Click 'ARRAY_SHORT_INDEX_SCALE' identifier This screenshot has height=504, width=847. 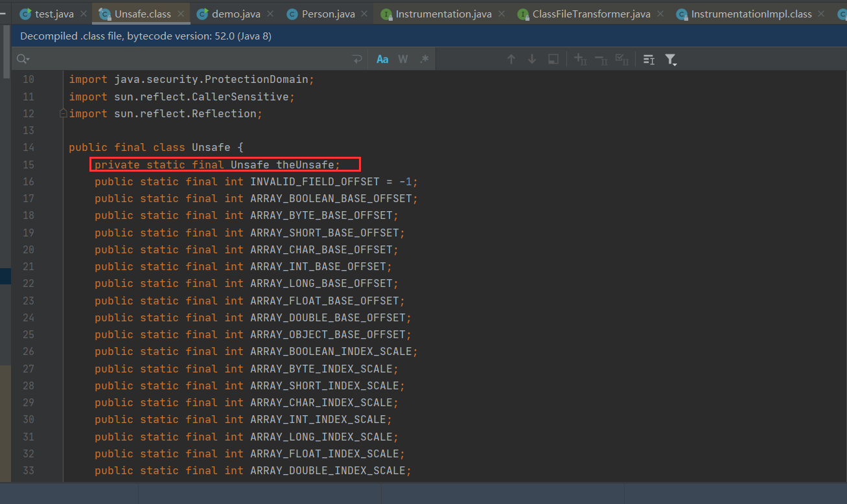pos(325,385)
